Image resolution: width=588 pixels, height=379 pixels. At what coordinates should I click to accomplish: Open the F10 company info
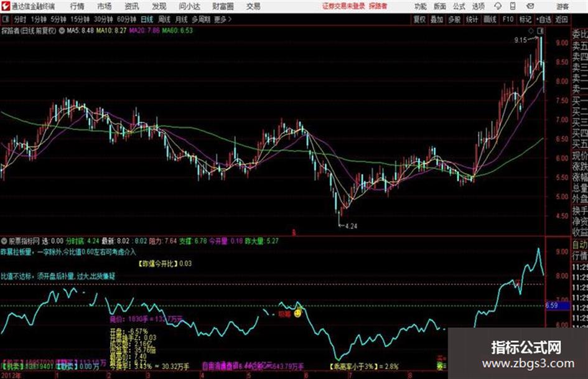tap(508, 19)
